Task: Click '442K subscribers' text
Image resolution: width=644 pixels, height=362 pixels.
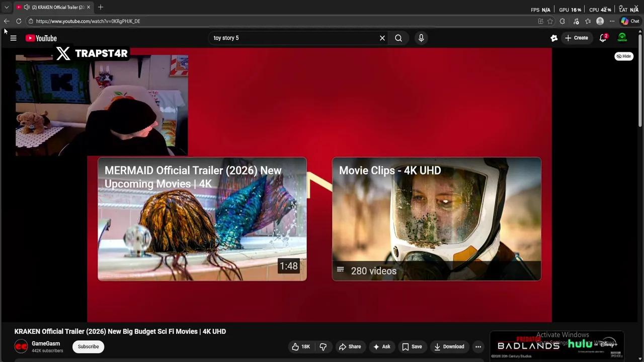Action: pos(47,350)
